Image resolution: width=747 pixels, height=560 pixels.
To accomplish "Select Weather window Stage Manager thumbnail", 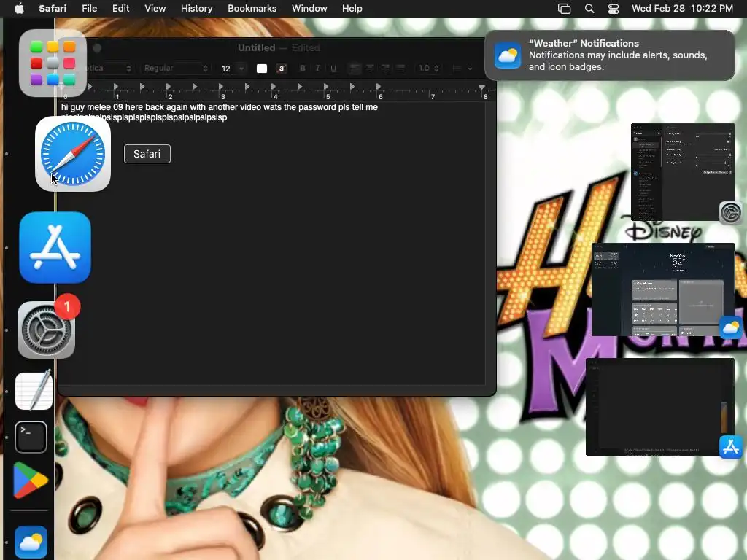I will pos(663,289).
